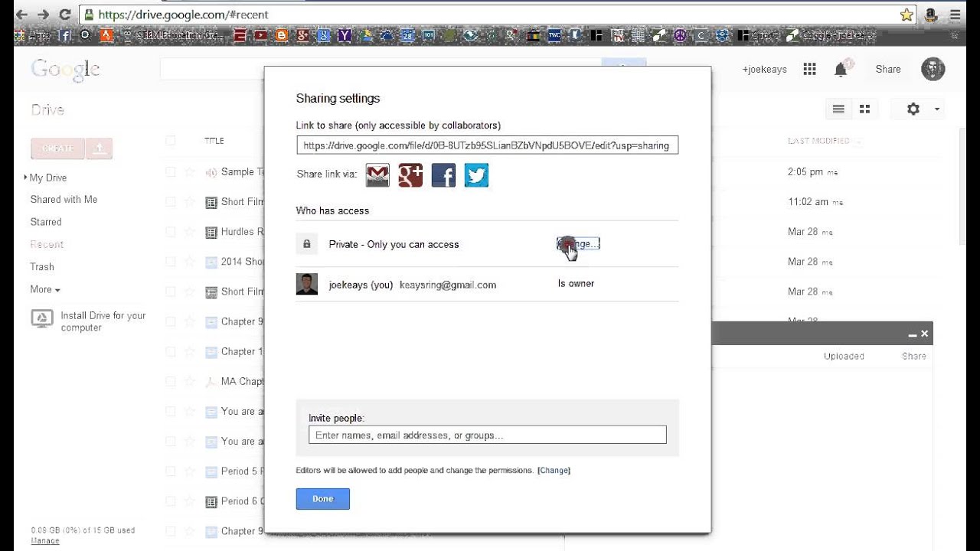Click the Drive search box

click(x=381, y=69)
